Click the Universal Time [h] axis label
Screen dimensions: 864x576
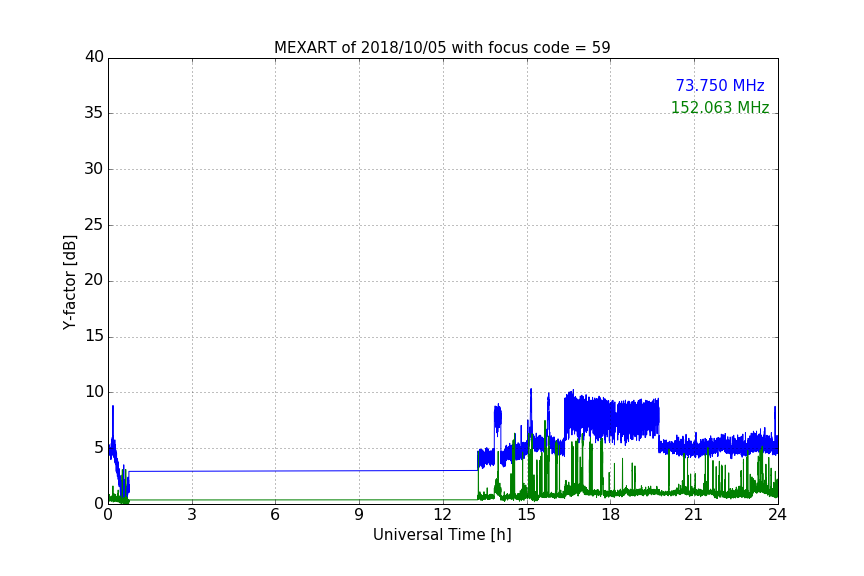pos(442,535)
